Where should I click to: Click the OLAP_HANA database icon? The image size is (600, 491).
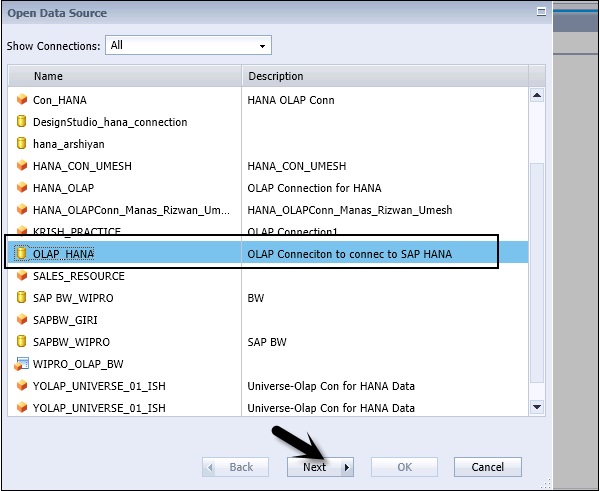click(x=22, y=254)
